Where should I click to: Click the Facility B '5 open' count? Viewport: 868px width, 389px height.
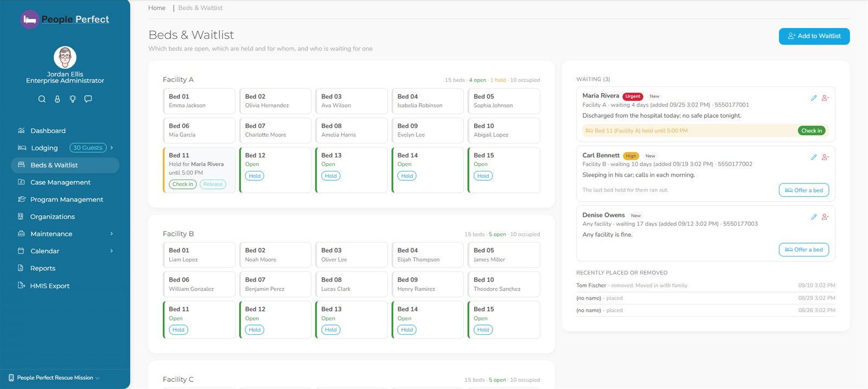(x=497, y=234)
